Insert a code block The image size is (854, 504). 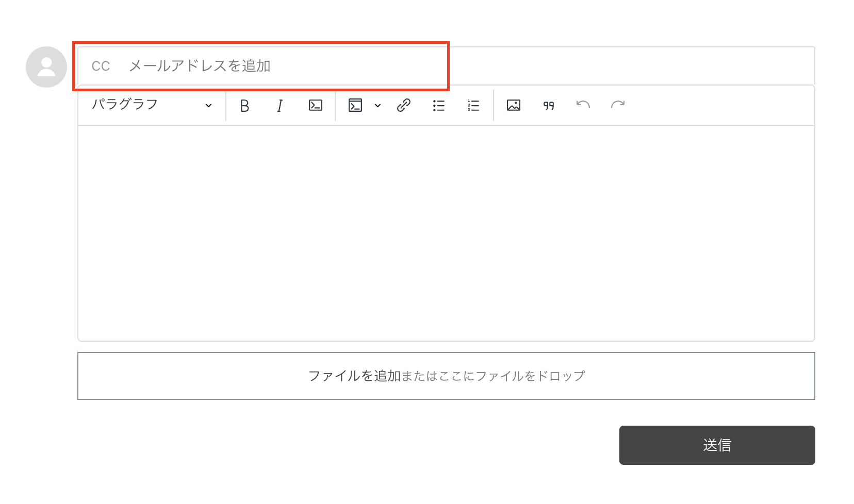pyautogui.click(x=356, y=105)
